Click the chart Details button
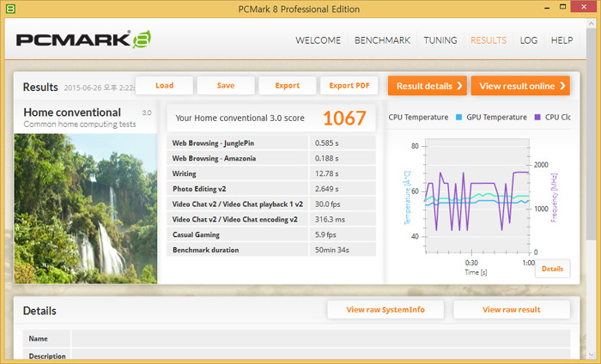Image resolution: width=601 pixels, height=364 pixels. pos(552,269)
